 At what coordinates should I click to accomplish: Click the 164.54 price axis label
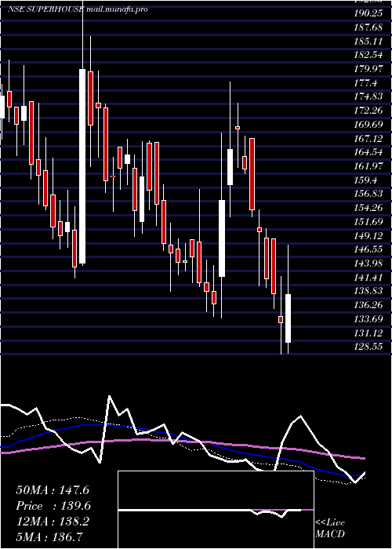[370, 152]
